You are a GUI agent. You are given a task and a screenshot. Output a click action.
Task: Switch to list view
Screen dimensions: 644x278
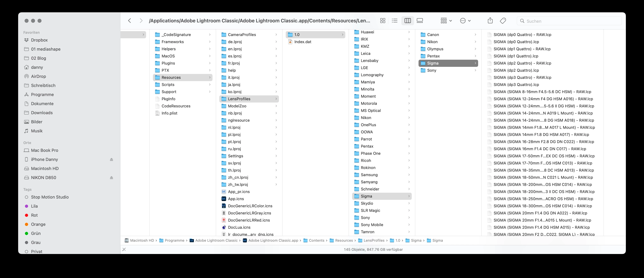pos(395,21)
